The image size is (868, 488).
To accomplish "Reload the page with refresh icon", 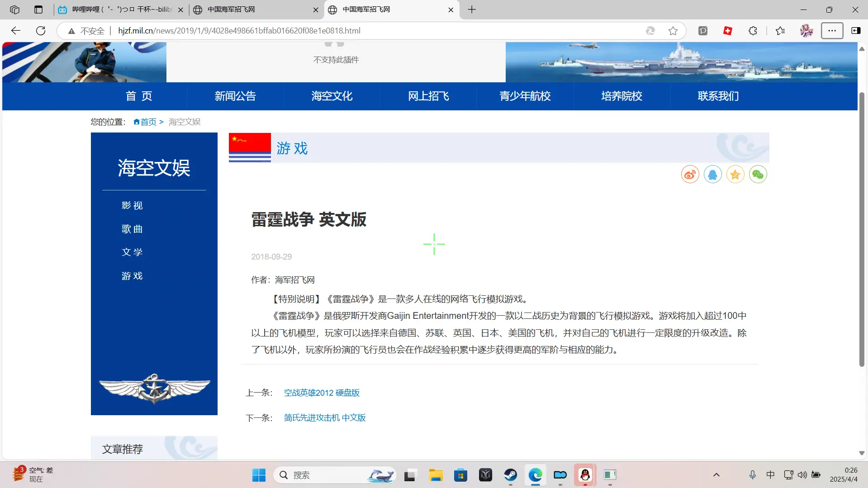I will tap(41, 31).
